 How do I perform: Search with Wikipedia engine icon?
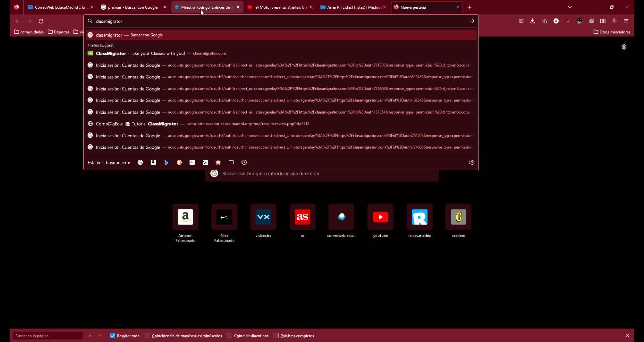click(x=205, y=162)
